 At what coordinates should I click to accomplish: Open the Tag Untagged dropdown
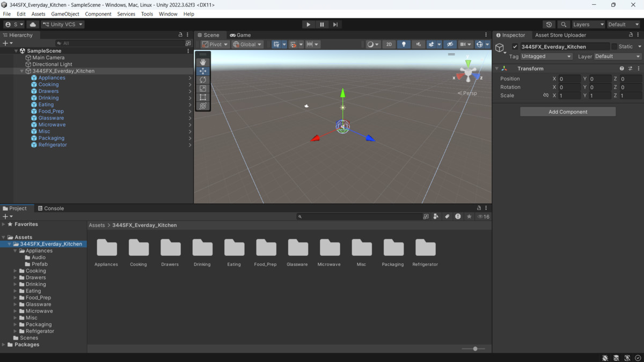546,56
